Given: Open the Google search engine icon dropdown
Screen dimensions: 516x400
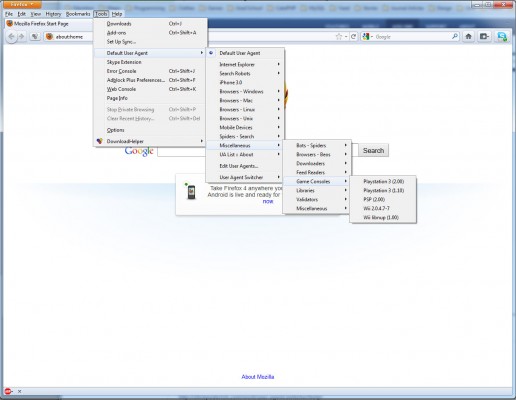Looking at the screenshot, I should tap(367, 37).
